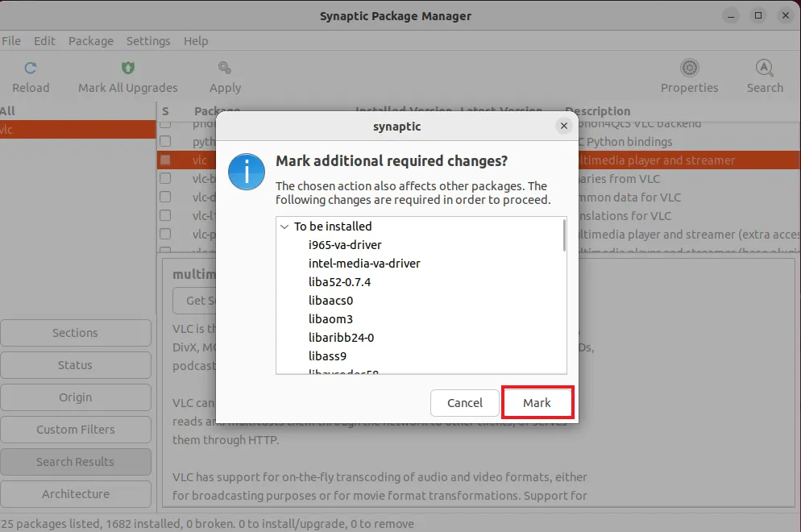Maximize the Synaptic Package Manager window
The height and width of the screenshot is (532, 801).
point(758,16)
